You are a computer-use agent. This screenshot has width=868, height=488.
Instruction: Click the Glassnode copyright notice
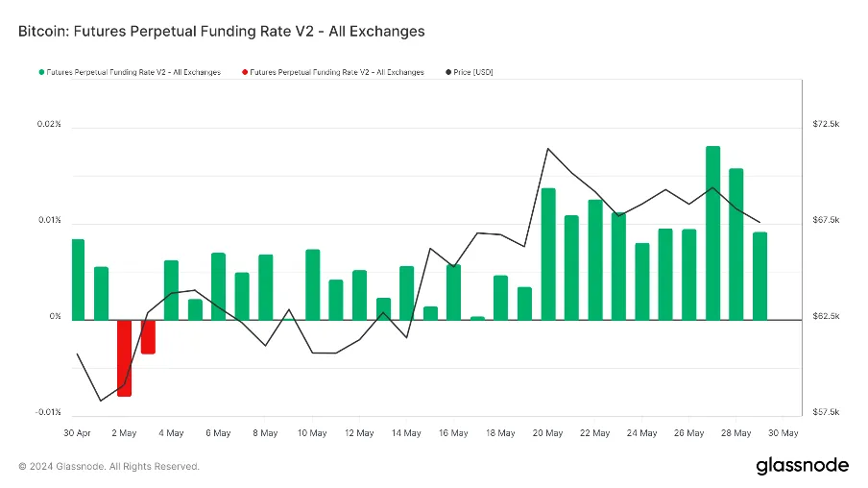pos(109,467)
